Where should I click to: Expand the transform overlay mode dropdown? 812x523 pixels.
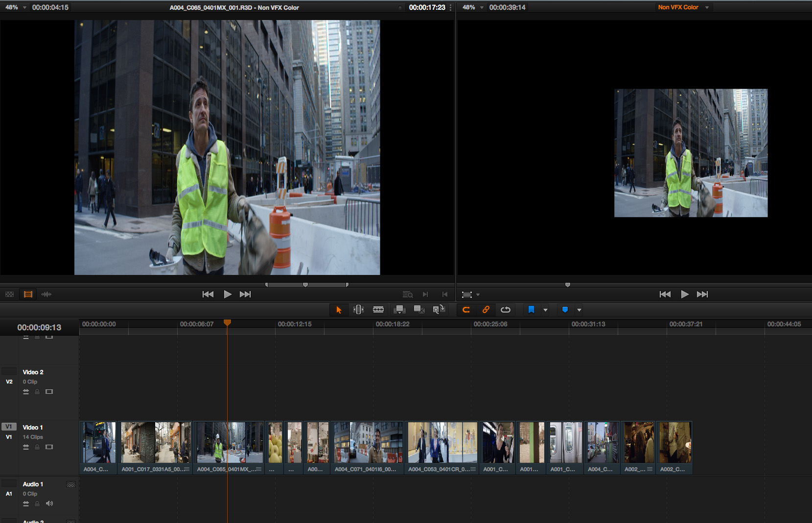tap(478, 295)
